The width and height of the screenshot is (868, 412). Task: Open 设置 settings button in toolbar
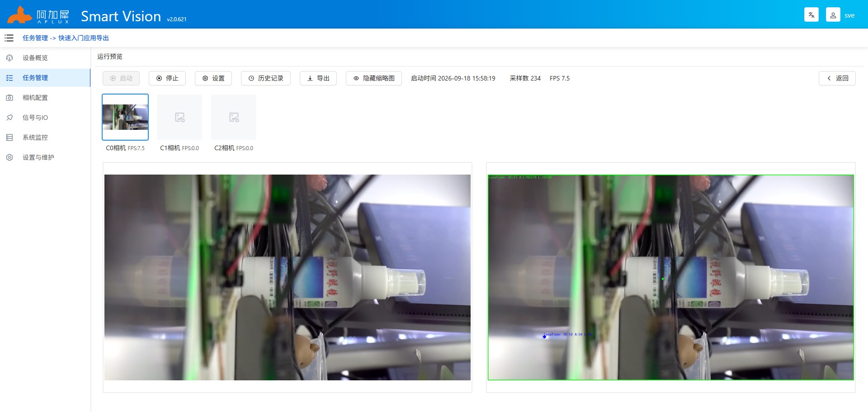(x=213, y=78)
